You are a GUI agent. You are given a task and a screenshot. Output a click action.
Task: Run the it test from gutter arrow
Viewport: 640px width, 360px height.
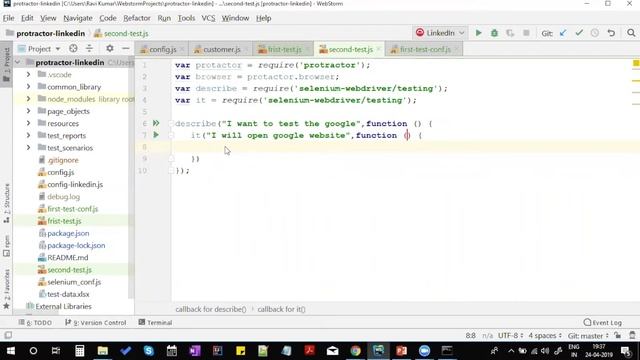pyautogui.click(x=156, y=135)
